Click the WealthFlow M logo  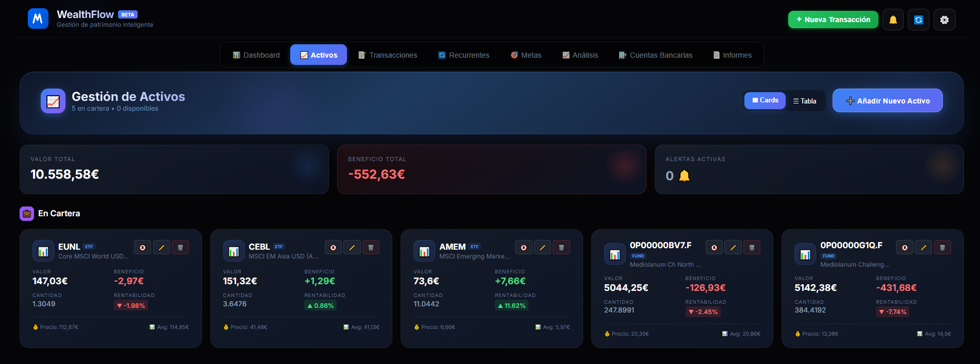[x=38, y=19]
